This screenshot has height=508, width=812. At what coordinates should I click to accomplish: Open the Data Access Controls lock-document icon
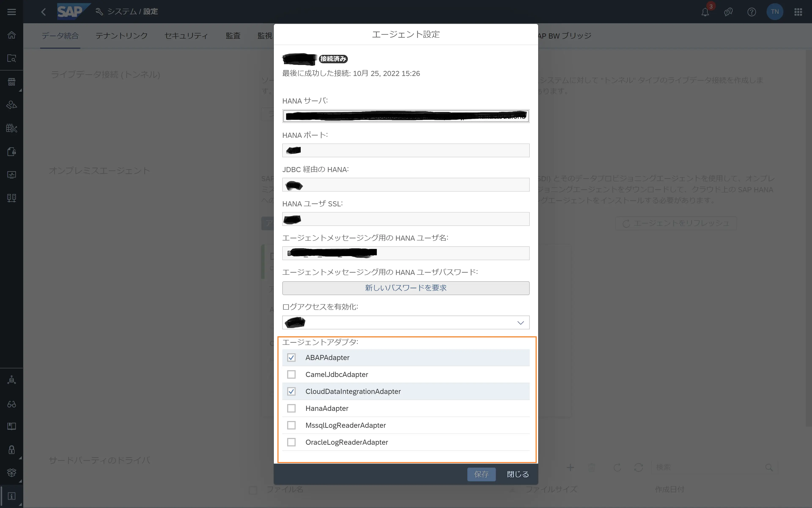(11, 152)
